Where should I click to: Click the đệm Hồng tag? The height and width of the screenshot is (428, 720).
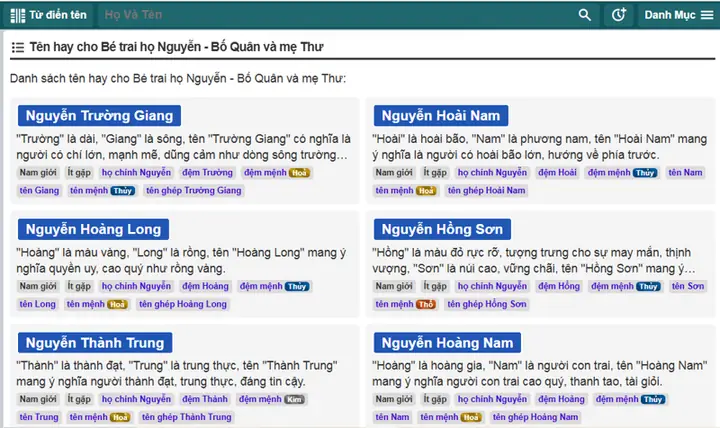(x=559, y=286)
